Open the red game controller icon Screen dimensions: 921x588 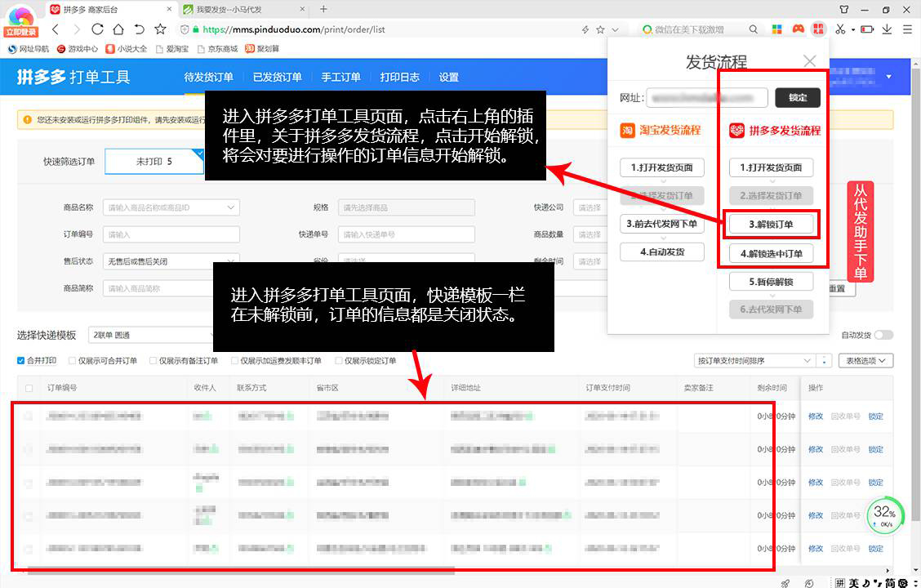[x=798, y=29]
